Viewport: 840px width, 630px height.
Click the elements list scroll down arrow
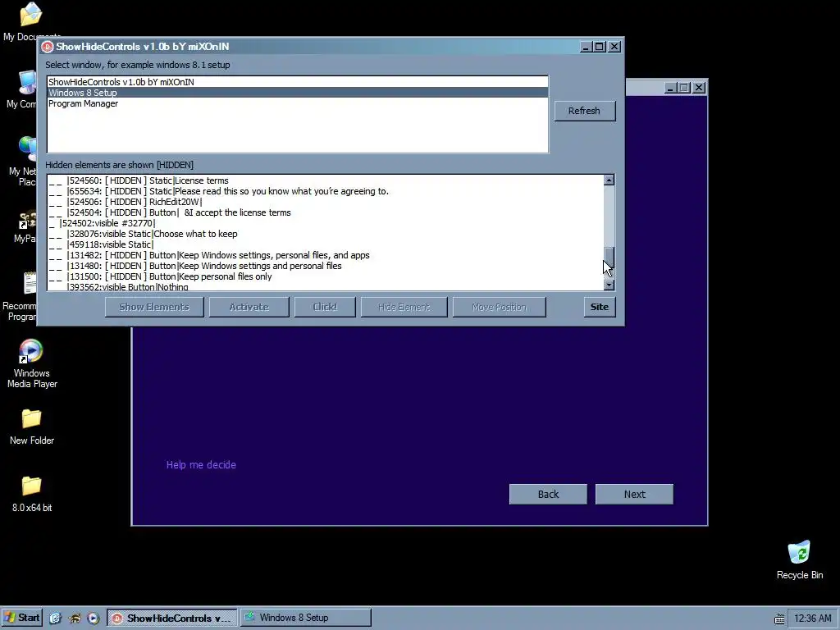(609, 285)
